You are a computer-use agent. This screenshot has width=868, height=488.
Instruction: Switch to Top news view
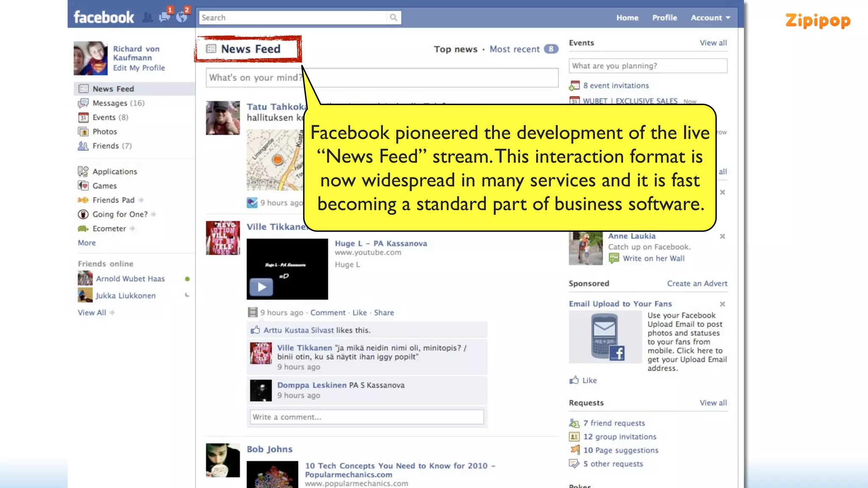(456, 49)
